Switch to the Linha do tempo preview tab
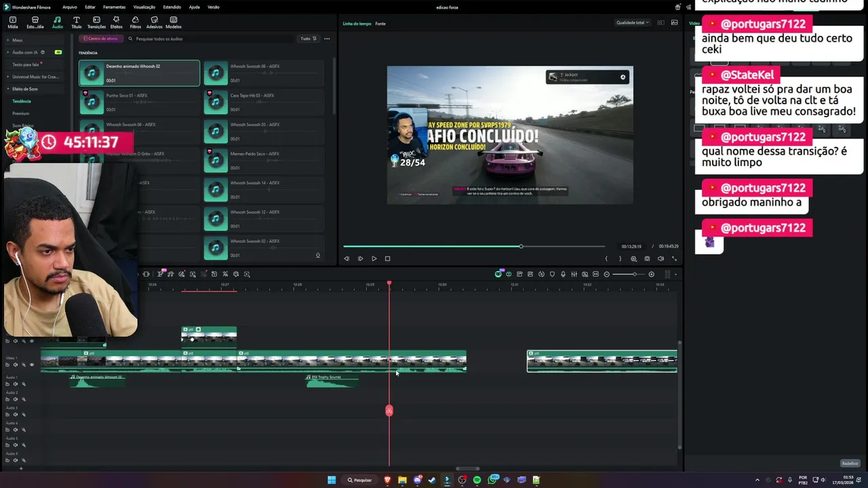868x488 pixels. pos(357,24)
